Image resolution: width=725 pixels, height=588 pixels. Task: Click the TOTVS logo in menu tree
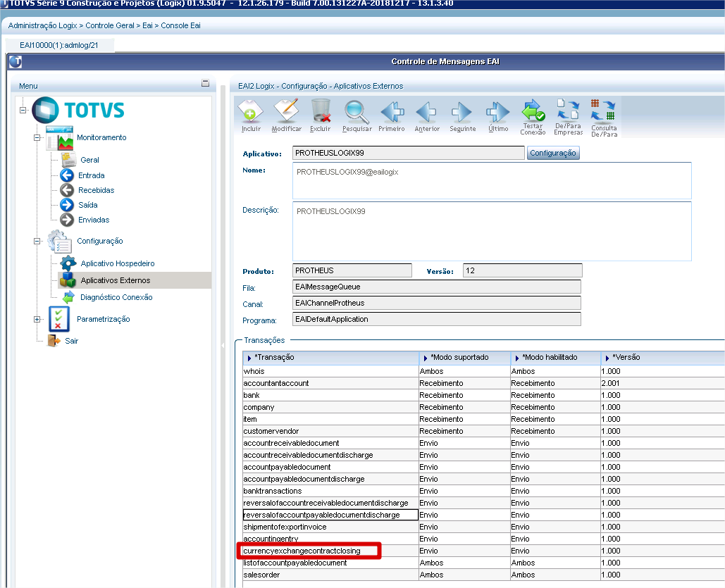click(x=78, y=110)
